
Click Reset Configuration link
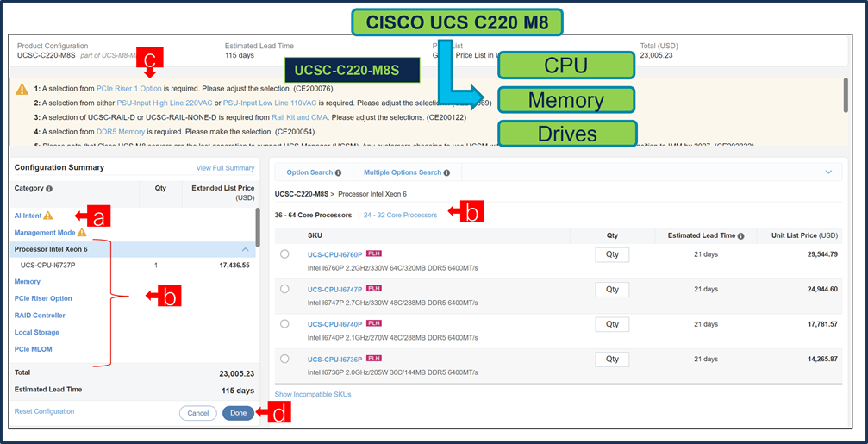(x=44, y=411)
